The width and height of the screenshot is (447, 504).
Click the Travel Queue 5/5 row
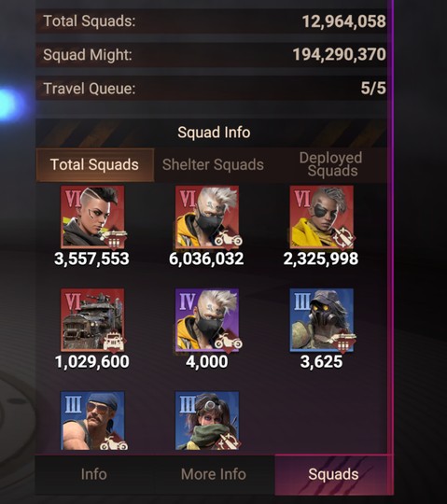click(212, 89)
